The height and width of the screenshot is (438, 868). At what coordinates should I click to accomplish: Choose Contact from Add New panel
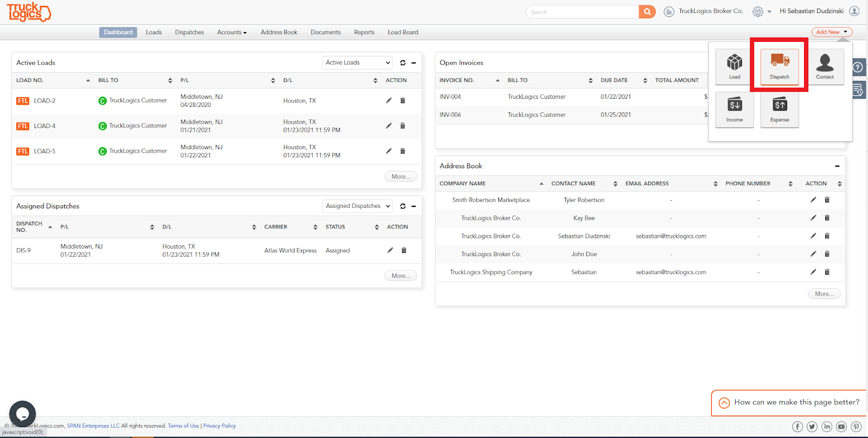(825, 67)
